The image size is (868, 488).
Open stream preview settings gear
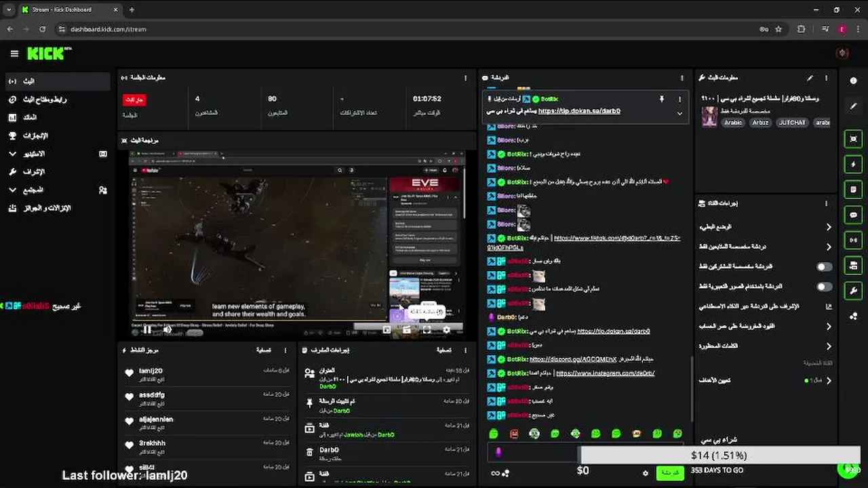coord(446,330)
